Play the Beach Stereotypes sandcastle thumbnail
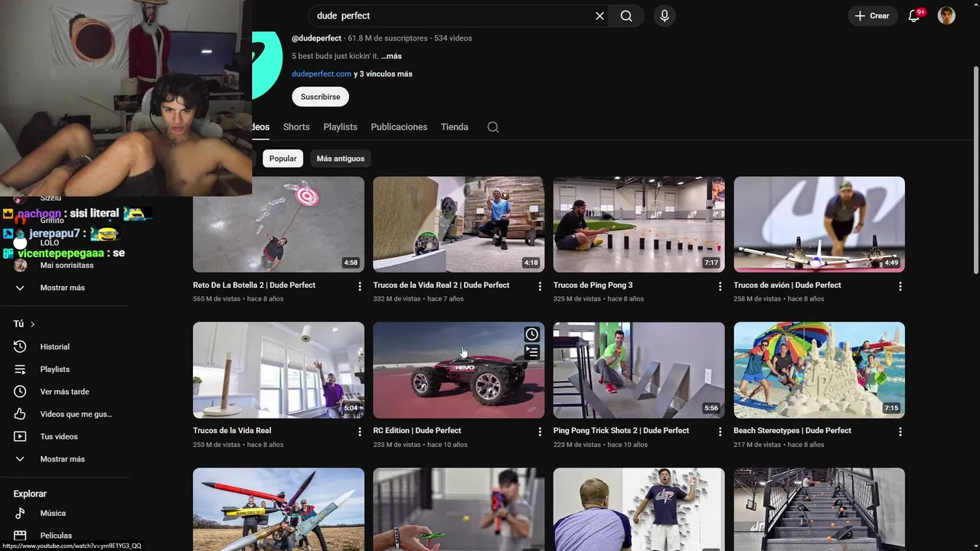Screen dimensions: 980x551 point(819,370)
